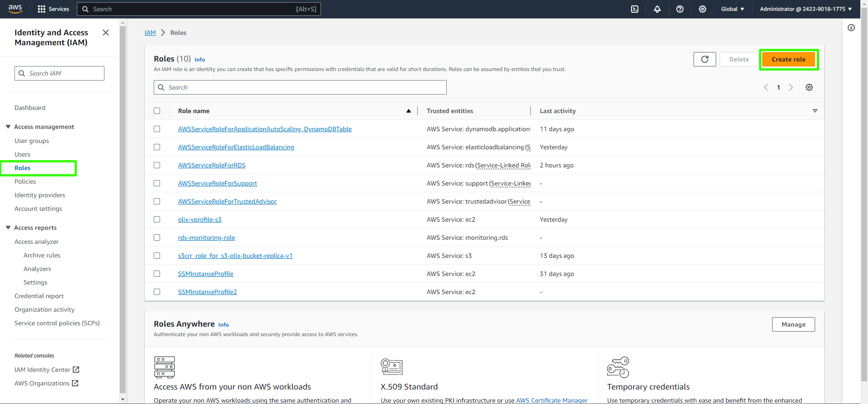Screen dimensions: 868x404
Task: Go to next page of roles
Action: point(791,87)
